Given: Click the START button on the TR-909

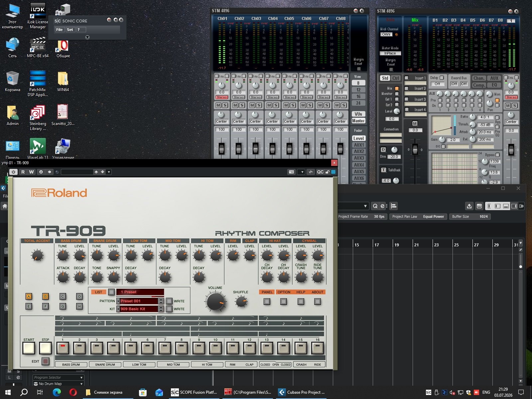Looking at the screenshot, I should [x=29, y=348].
